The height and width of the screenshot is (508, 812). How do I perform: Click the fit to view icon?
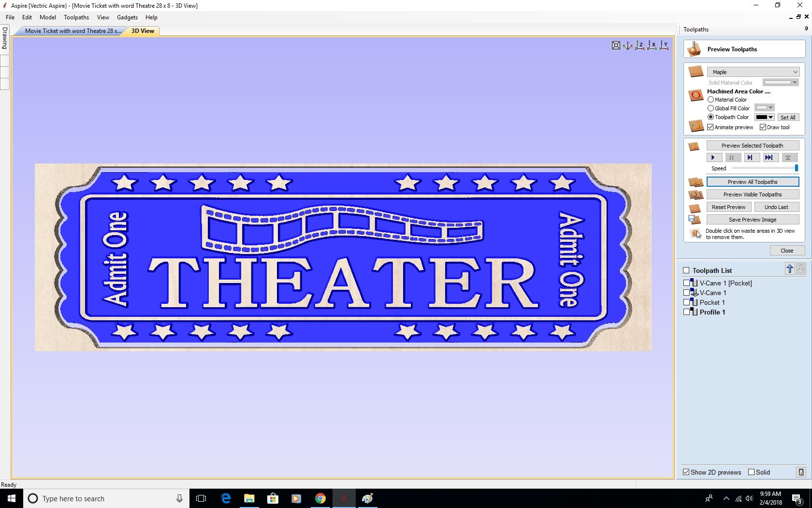tap(616, 45)
